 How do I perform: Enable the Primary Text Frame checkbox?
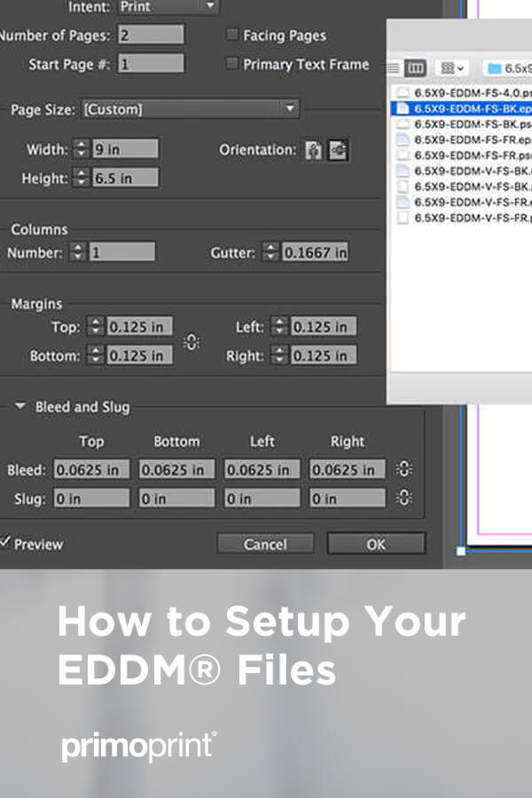(232, 64)
